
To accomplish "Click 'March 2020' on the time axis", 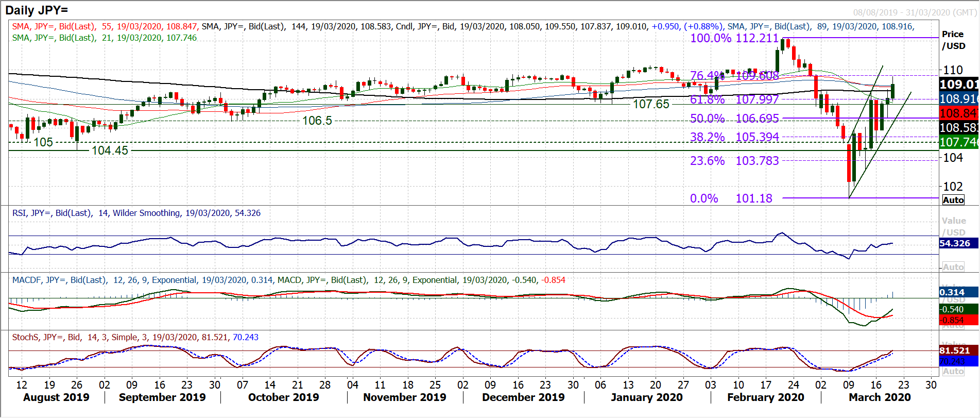I will point(880,397).
